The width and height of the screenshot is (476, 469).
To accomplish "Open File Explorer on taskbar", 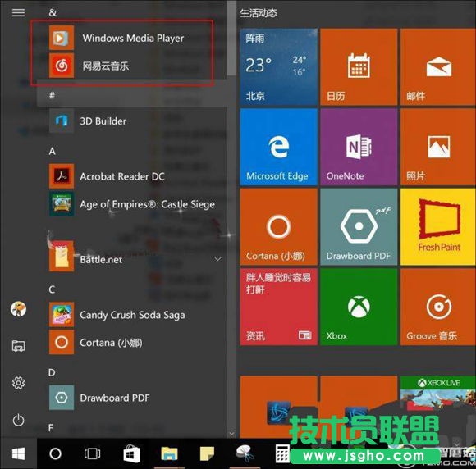I will point(169,454).
